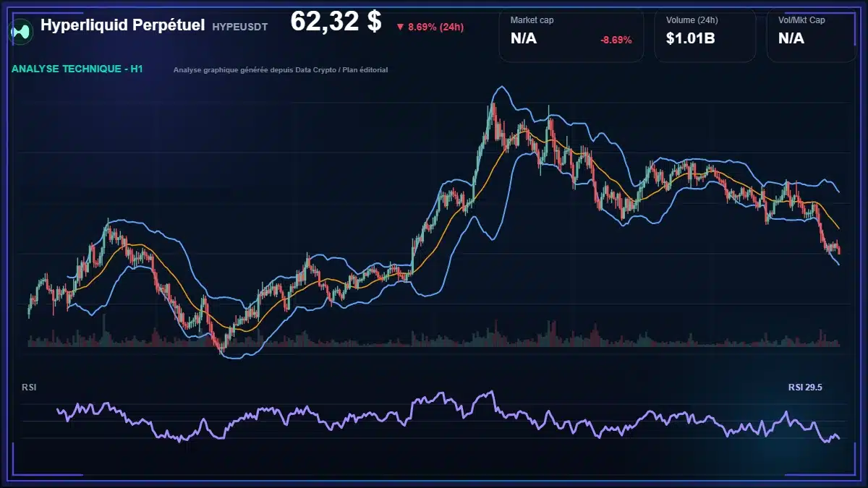Image resolution: width=868 pixels, height=488 pixels.
Task: Click the -8.69% value in Market cap card
Action: click(x=616, y=40)
